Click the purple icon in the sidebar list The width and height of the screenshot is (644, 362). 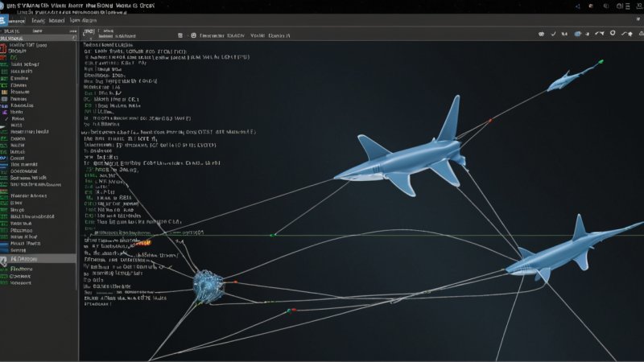(4, 112)
